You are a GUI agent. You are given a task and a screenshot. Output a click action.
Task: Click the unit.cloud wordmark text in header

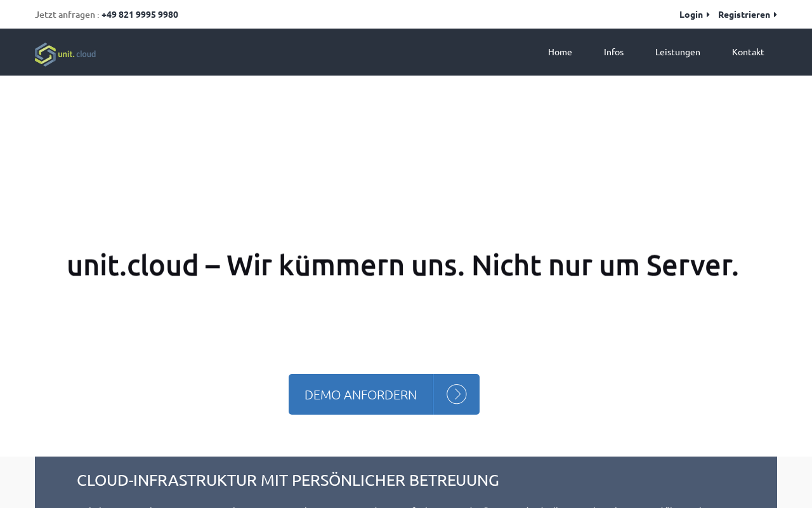click(x=77, y=55)
